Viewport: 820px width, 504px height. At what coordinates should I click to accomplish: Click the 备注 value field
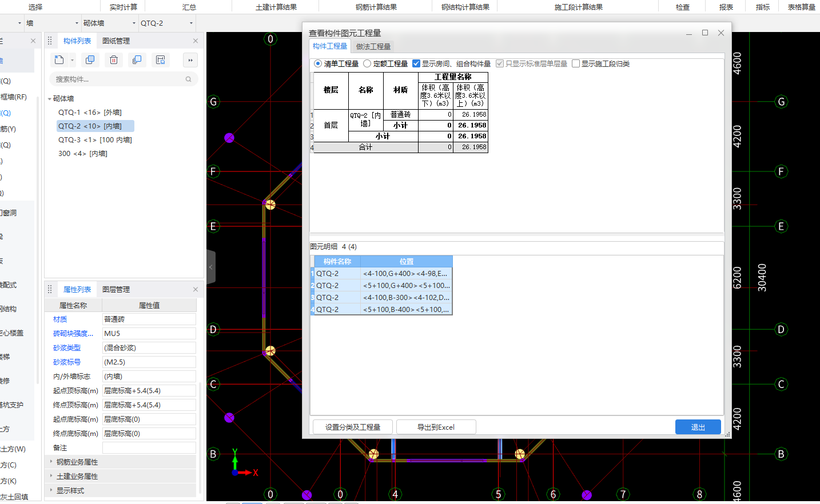(x=149, y=448)
